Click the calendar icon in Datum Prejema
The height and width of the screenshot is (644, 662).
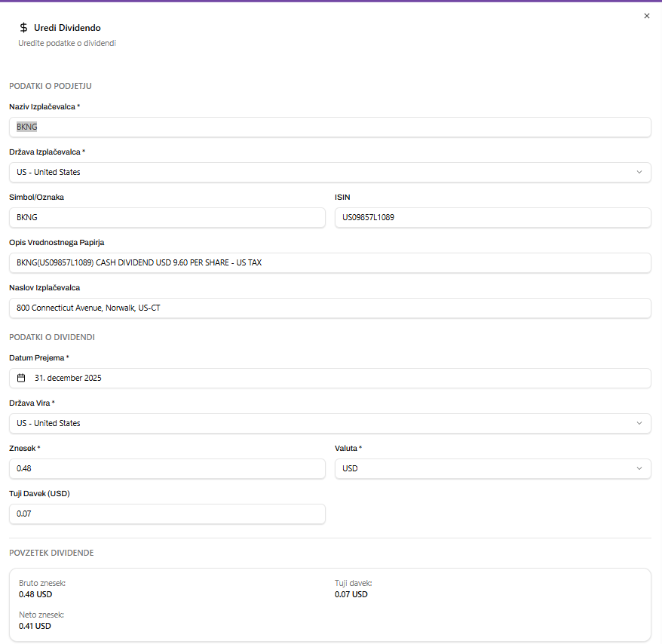[21, 378]
